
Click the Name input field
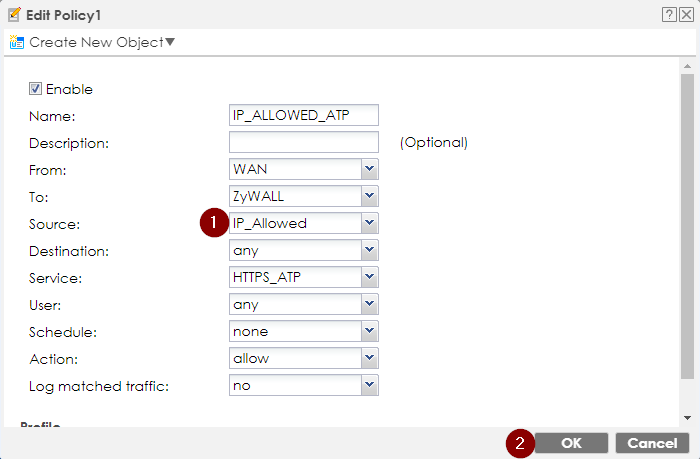(303, 115)
